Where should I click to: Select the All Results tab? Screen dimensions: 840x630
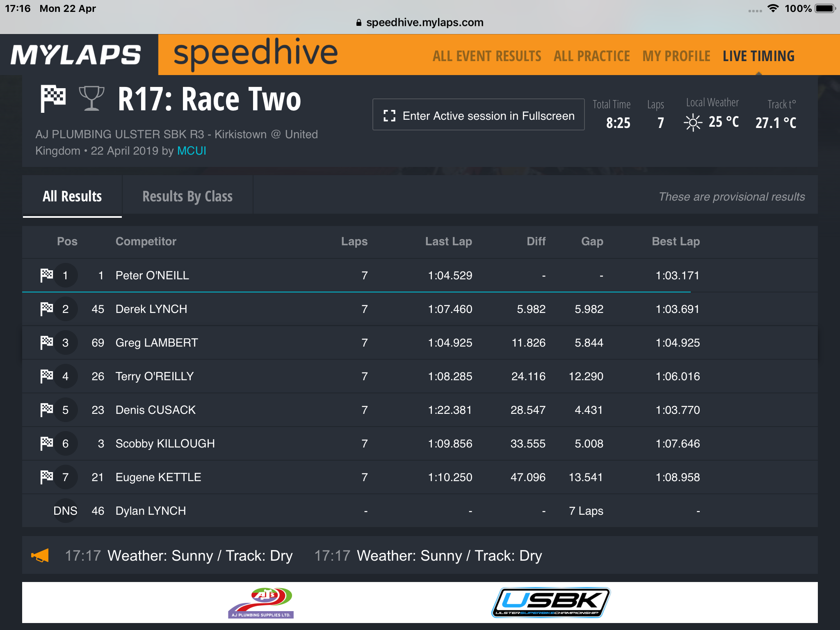click(x=72, y=196)
